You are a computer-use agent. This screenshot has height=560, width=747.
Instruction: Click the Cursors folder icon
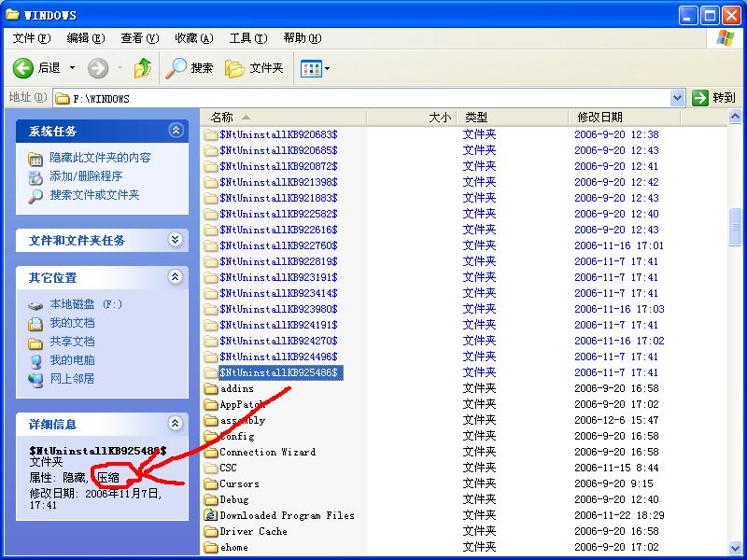pyautogui.click(x=211, y=483)
